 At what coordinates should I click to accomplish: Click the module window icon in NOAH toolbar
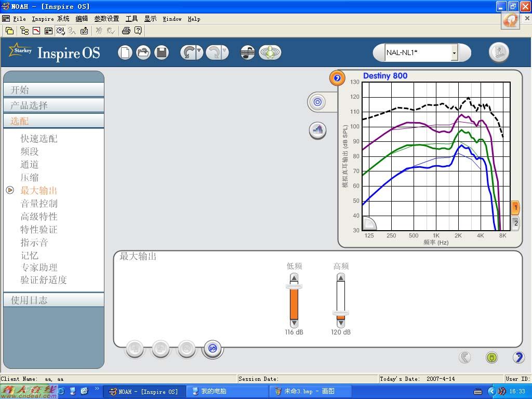(48, 31)
